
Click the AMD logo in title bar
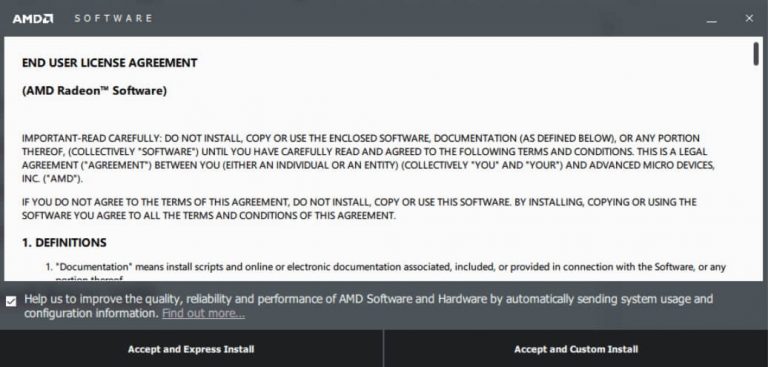[33, 19]
